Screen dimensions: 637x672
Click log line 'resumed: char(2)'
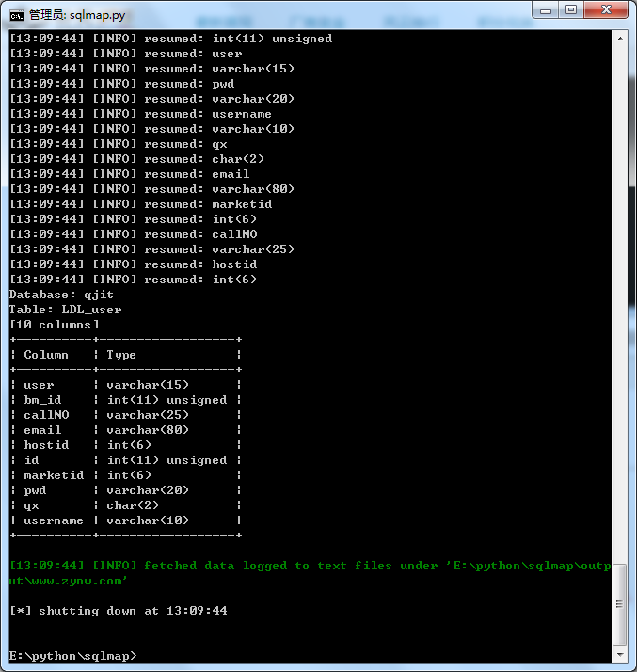(136, 159)
